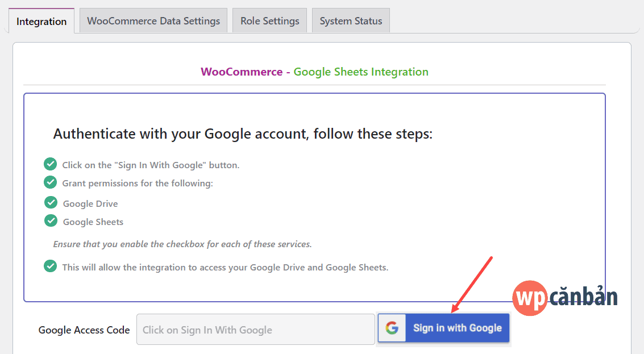Click the Google 'G' logo on the button
Viewport: 644px width, 354px height.
point(392,328)
